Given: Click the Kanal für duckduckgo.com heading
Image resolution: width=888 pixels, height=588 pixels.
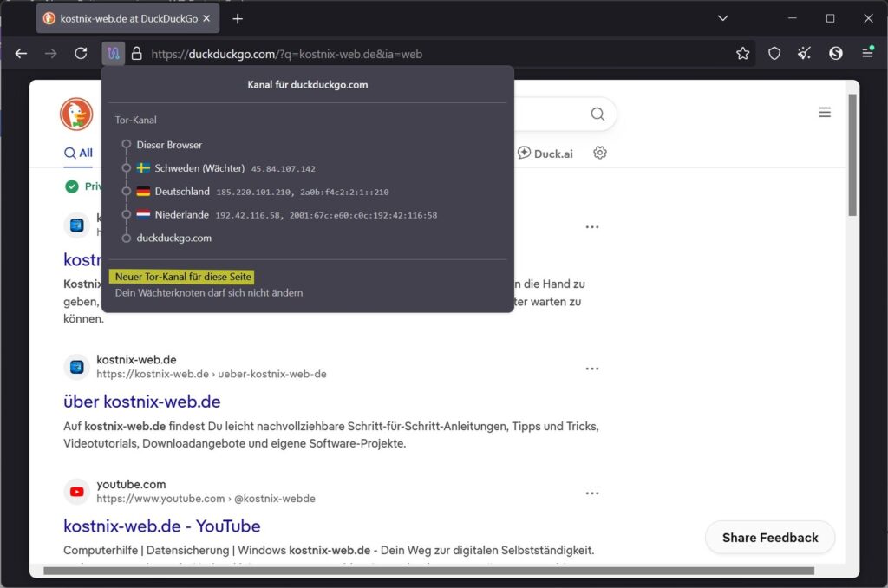Looking at the screenshot, I should (x=308, y=84).
